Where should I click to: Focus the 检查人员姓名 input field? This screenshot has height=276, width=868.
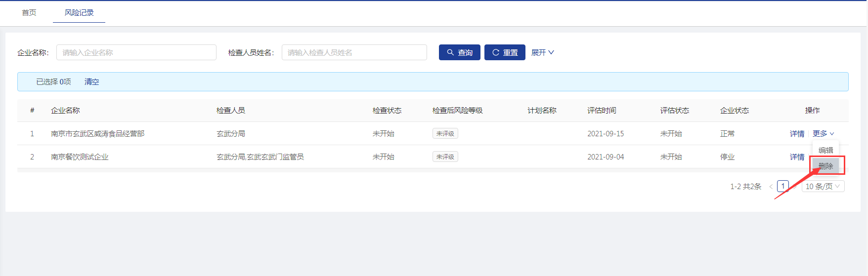354,52
